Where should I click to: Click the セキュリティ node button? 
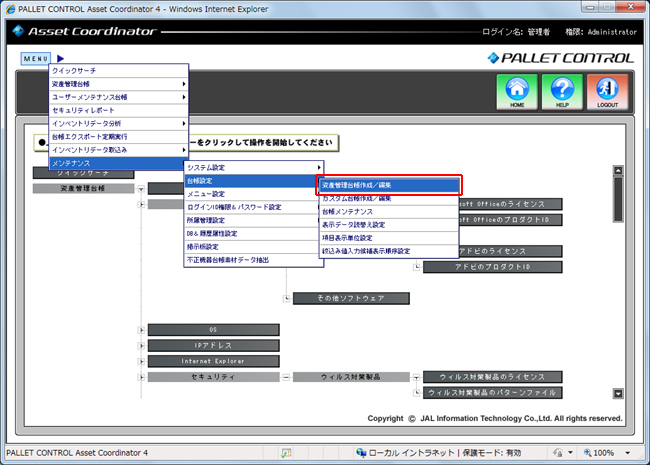[x=213, y=377]
